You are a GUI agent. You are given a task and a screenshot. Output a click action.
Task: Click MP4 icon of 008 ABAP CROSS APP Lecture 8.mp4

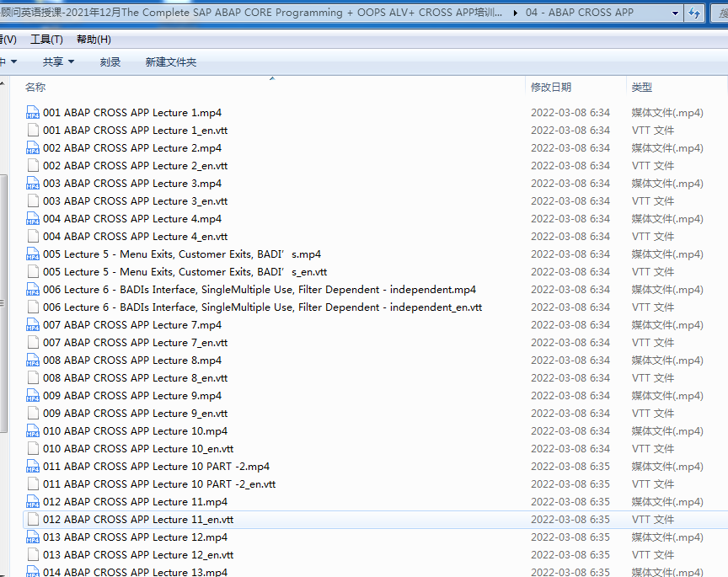[x=33, y=361]
